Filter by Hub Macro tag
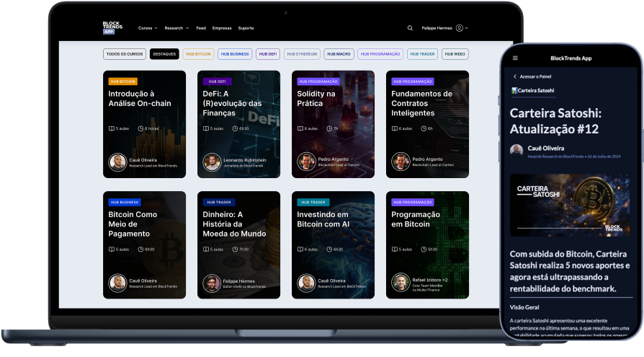This screenshot has height=357, width=644. pos(339,54)
